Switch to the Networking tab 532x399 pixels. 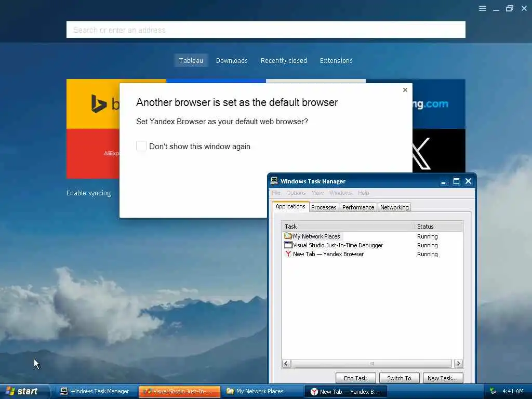[x=394, y=207]
